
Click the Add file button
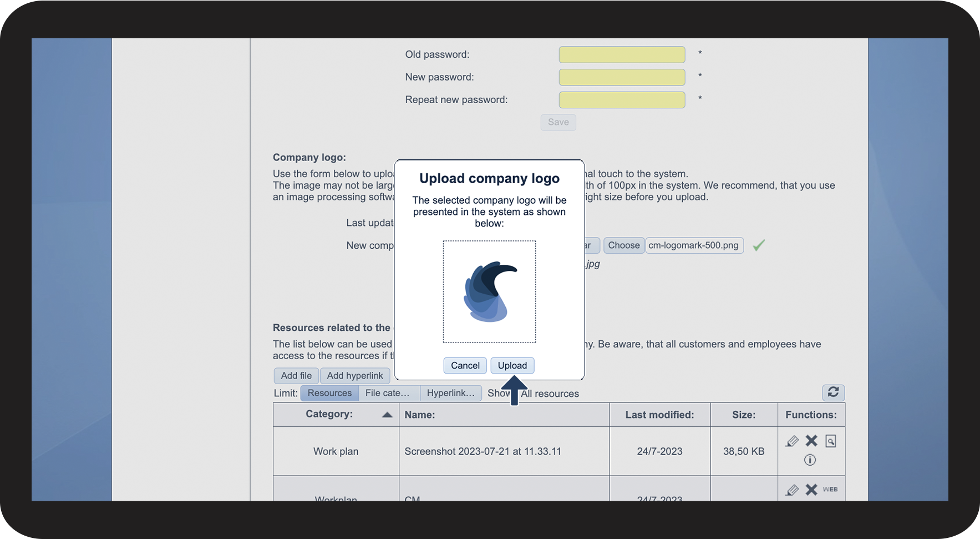pos(296,376)
